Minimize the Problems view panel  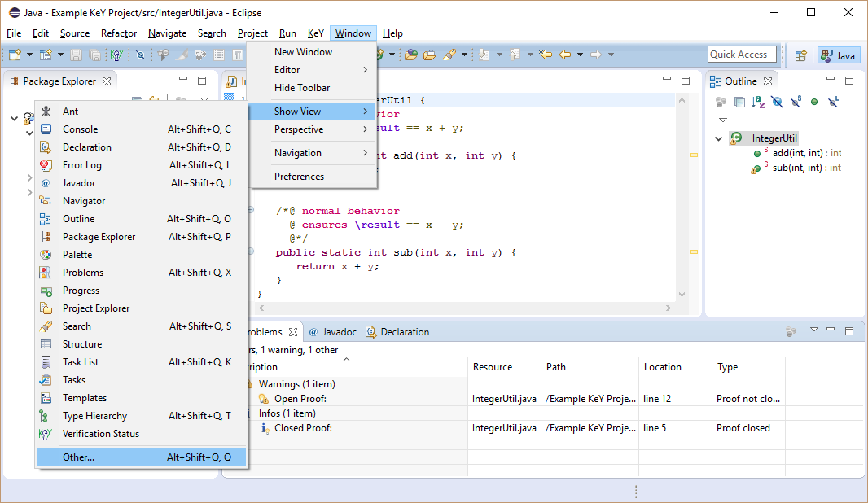click(831, 330)
